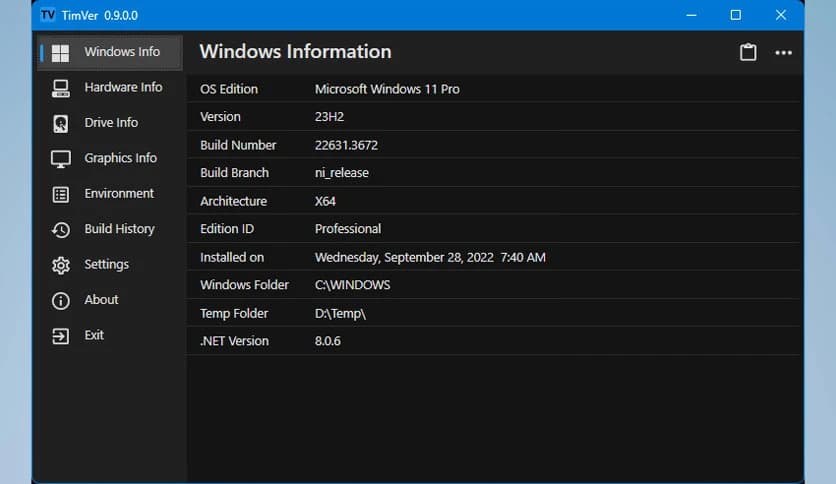Select the 'Microsoft Windows 11 Pro' value
This screenshot has width=836, height=484.
387,89
